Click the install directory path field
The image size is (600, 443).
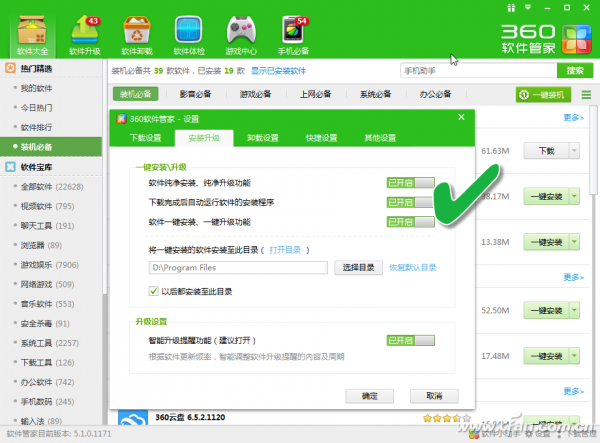point(238,267)
